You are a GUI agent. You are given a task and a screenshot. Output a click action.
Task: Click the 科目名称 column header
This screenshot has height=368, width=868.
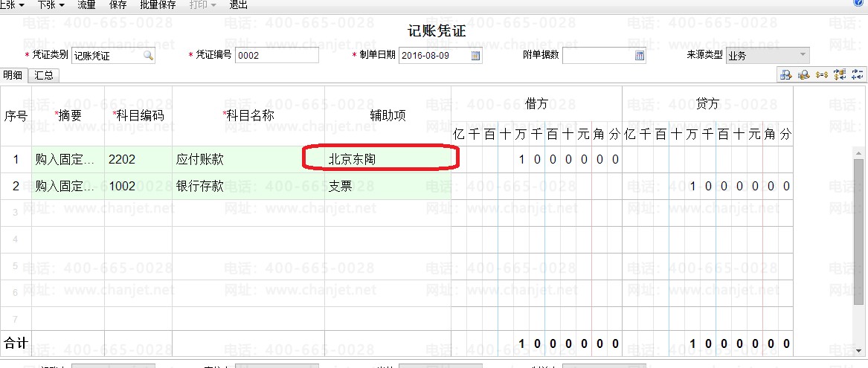click(248, 115)
